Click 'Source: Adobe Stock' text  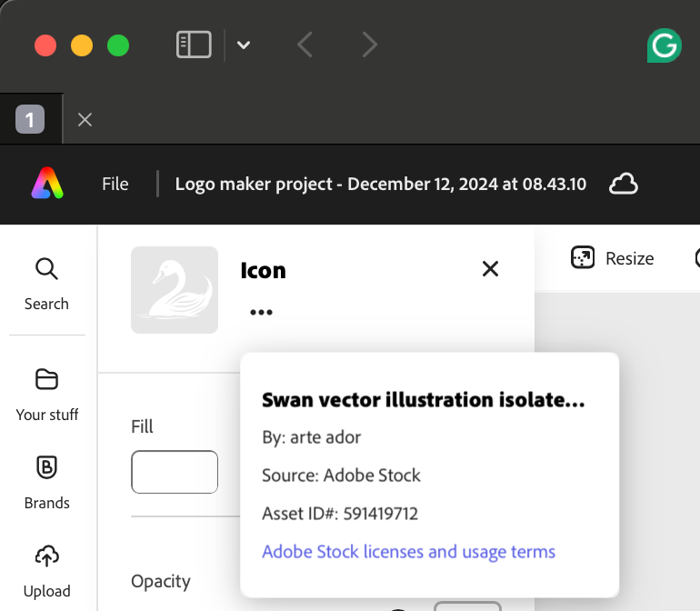click(341, 476)
